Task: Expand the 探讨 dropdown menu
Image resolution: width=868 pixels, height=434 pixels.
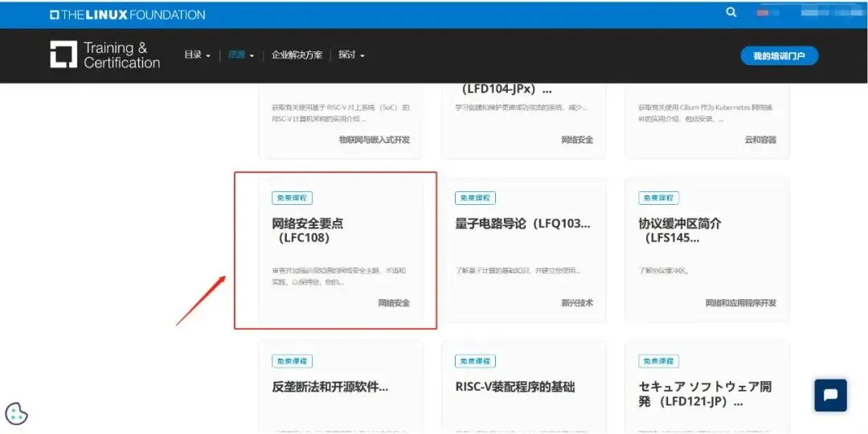Action: click(x=351, y=55)
